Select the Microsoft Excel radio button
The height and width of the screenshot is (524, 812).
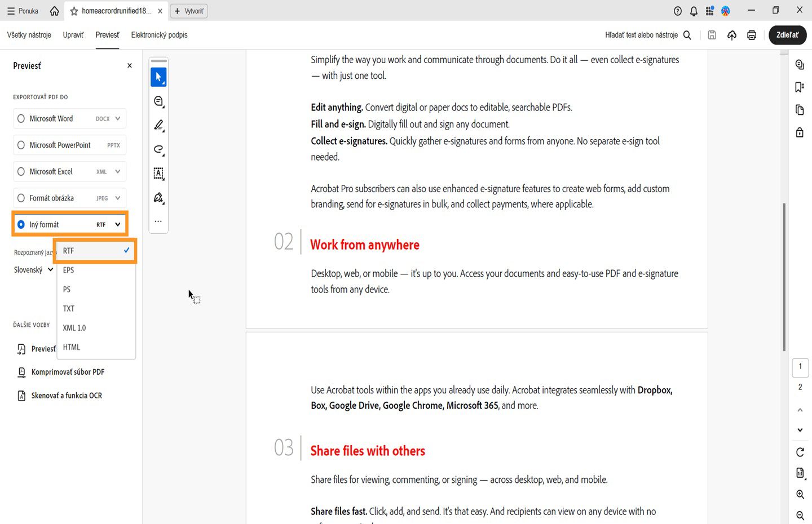(x=21, y=172)
